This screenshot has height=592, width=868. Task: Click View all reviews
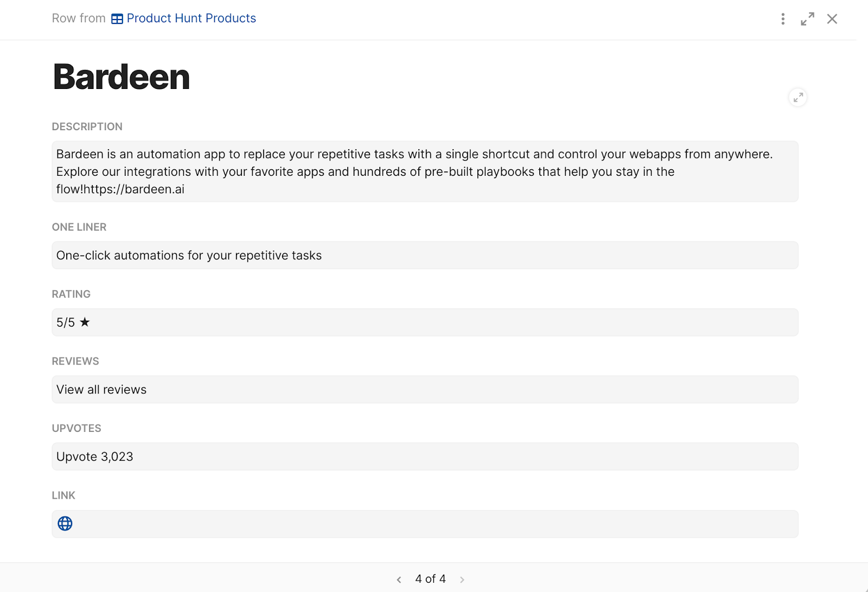(101, 390)
